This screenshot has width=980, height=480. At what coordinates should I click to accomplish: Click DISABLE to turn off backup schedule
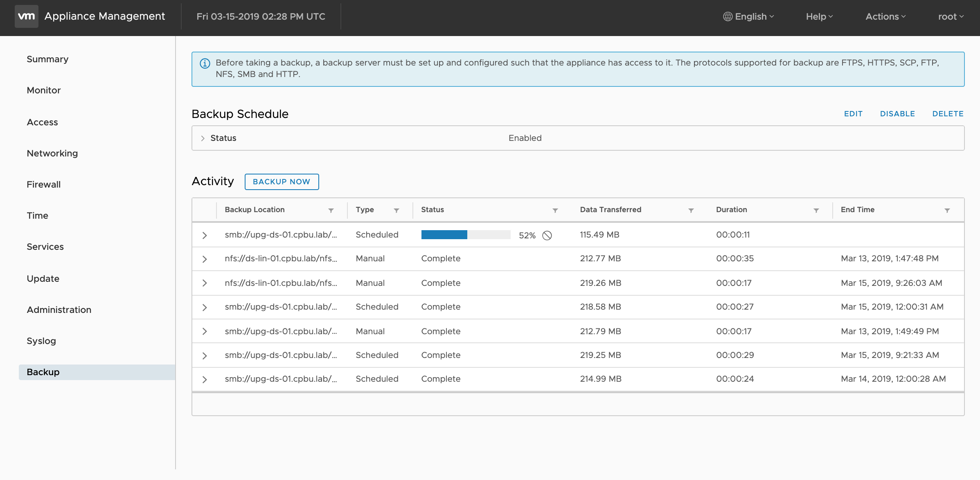point(898,113)
